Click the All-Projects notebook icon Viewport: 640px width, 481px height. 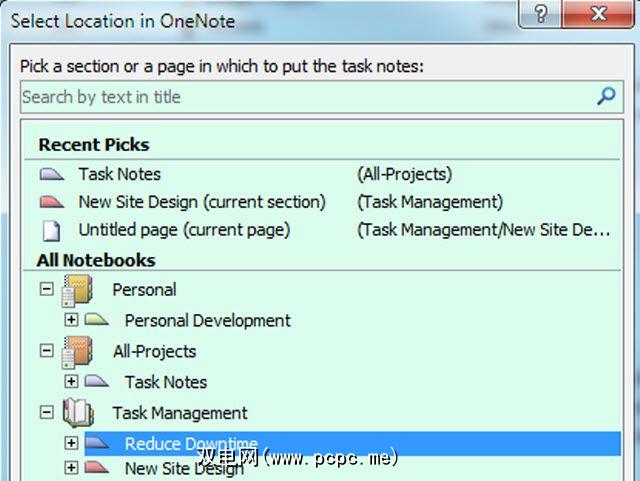click(x=79, y=352)
